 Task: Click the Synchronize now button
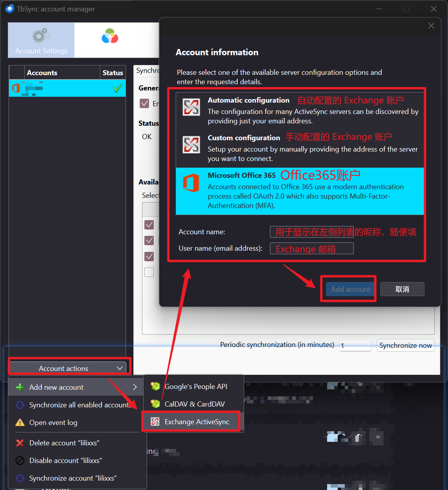point(405,345)
